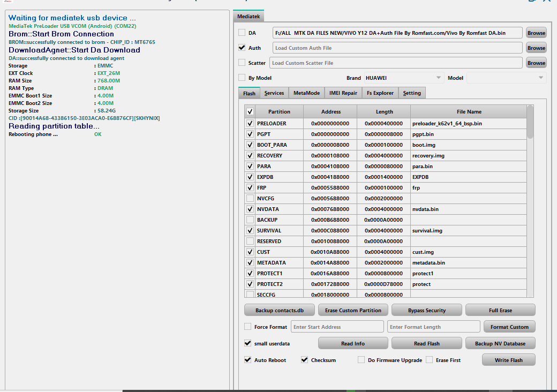Click the Length column header
557x392 pixels.
(x=384, y=111)
